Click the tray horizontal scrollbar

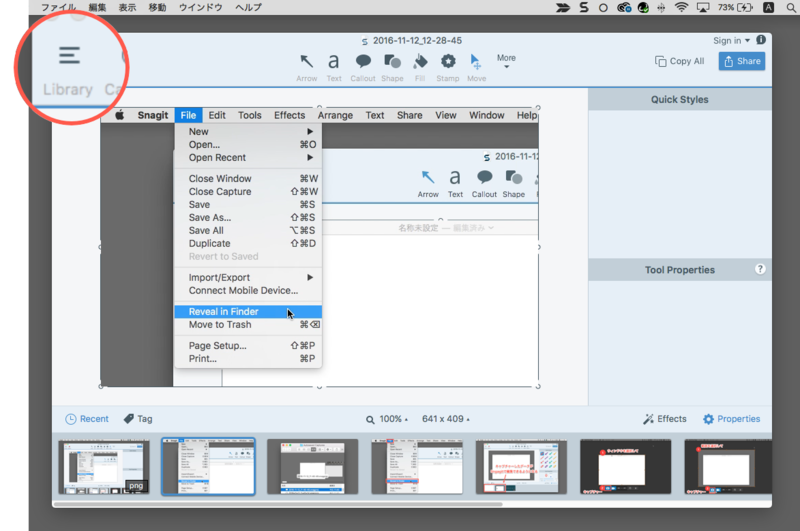pyautogui.click(x=278, y=504)
